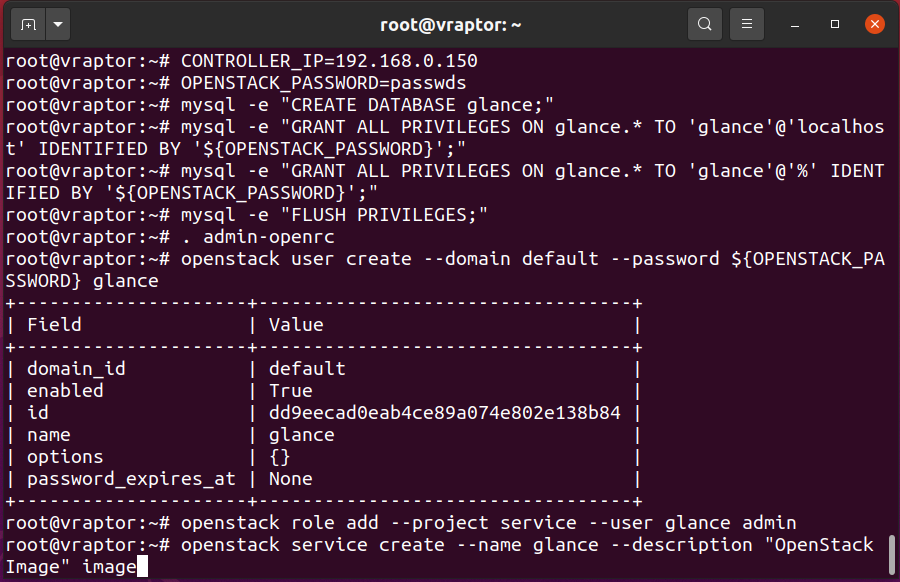Open the terminal search icon
The height and width of the screenshot is (582, 900).
(x=705, y=24)
